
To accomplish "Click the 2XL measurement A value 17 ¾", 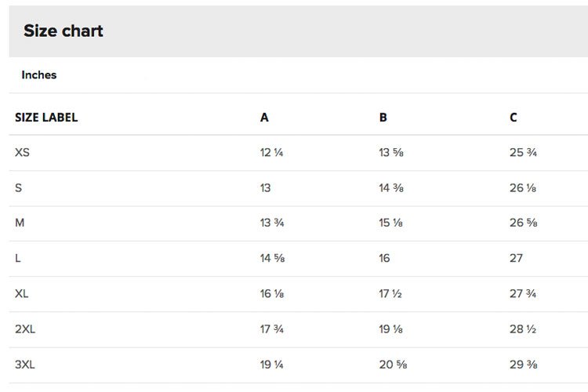I will (x=272, y=329).
